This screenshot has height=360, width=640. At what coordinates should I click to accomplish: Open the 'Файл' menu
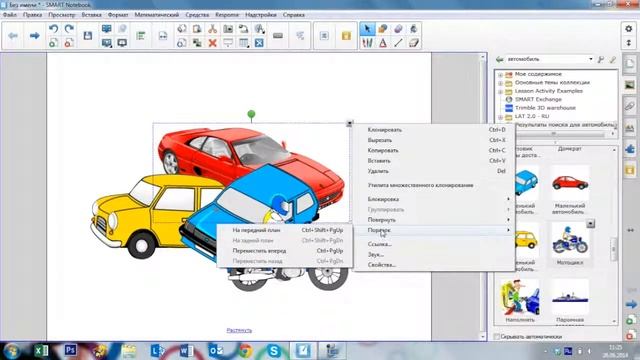pos(10,15)
